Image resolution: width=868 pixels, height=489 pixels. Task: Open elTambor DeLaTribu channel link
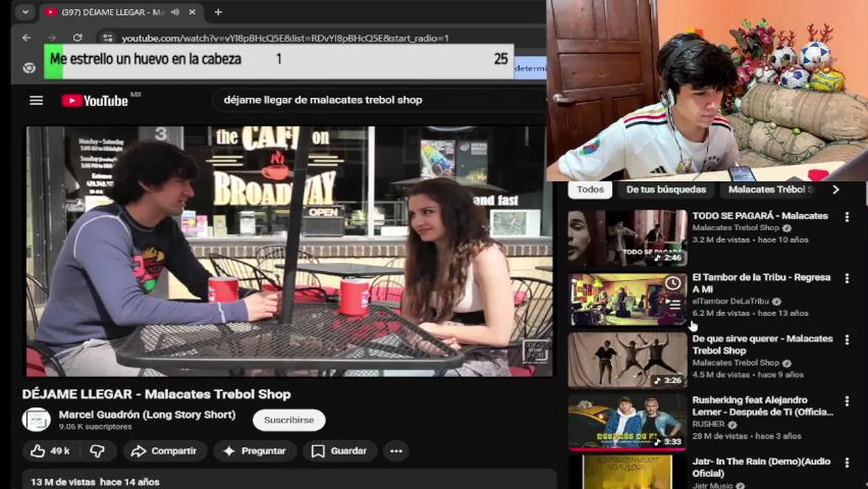point(731,302)
